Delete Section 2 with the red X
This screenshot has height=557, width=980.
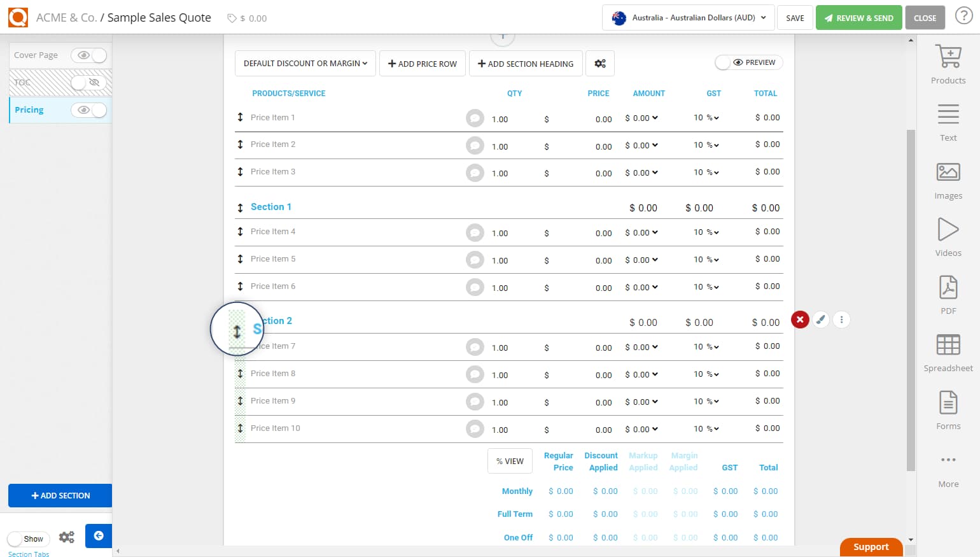tap(799, 320)
